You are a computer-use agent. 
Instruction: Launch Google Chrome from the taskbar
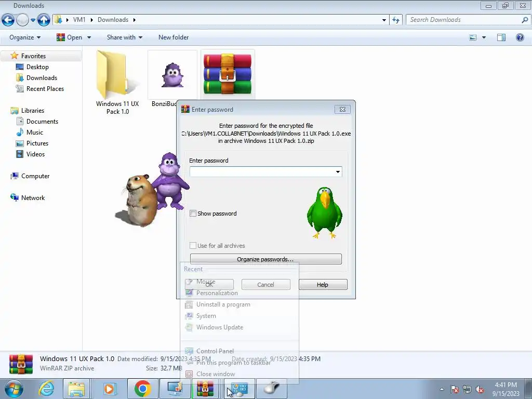coord(142,389)
